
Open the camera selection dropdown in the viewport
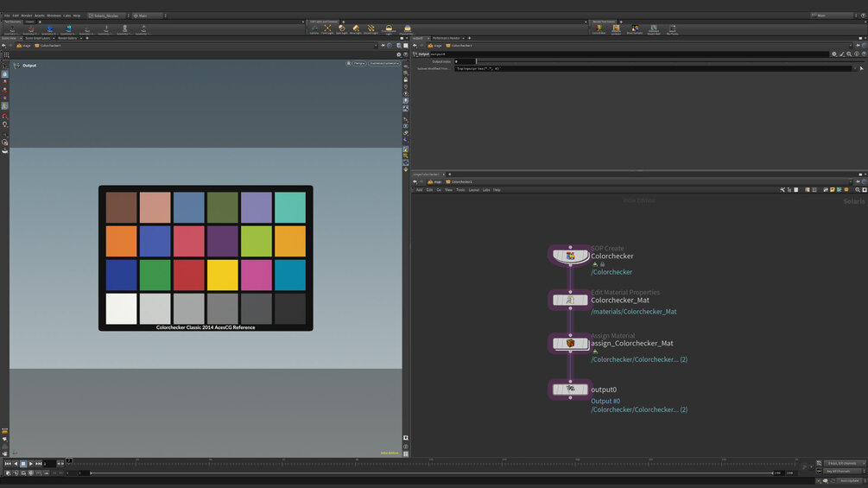click(384, 63)
